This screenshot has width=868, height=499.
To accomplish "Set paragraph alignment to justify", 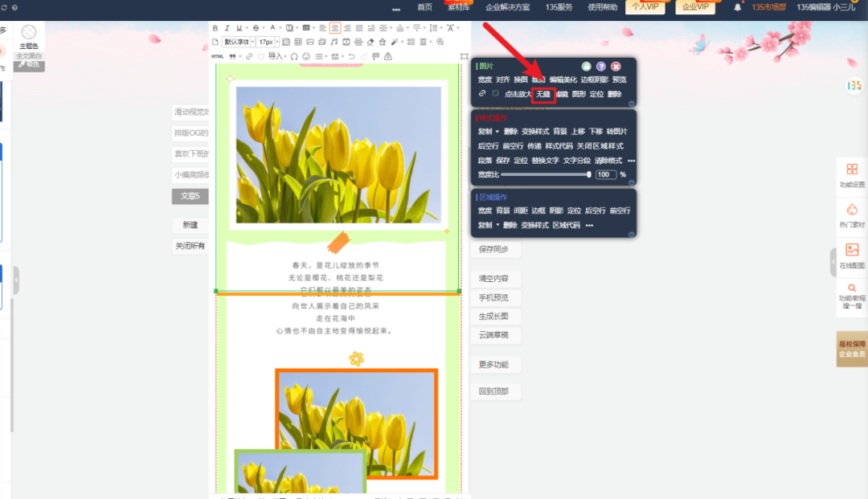I will tap(359, 27).
